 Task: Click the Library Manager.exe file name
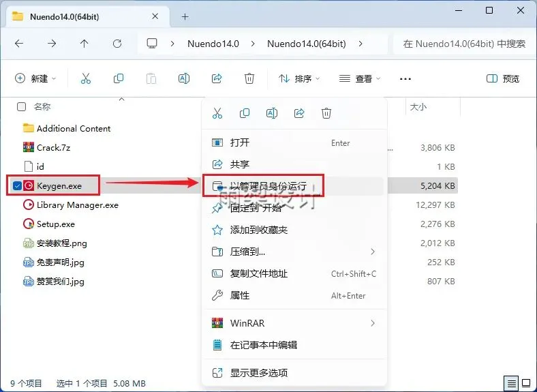point(78,205)
